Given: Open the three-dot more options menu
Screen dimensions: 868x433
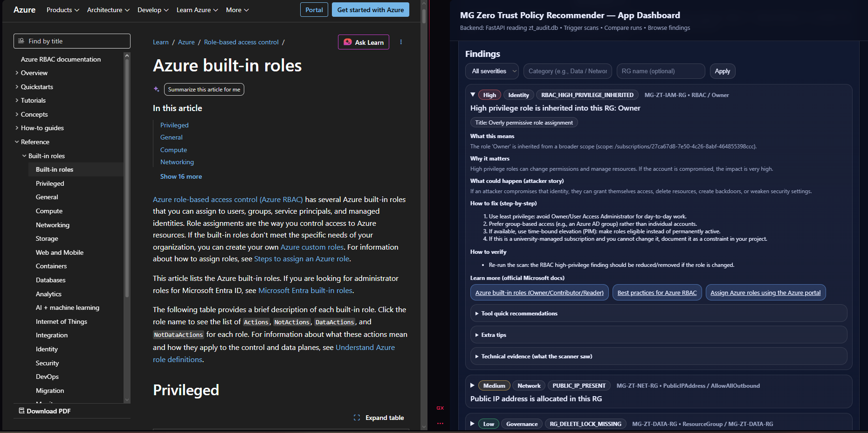Looking at the screenshot, I should 401,42.
